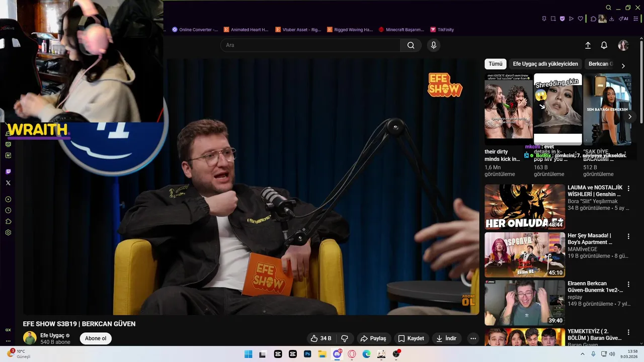Open 'Shredding skin' short thumbnail

[557, 109]
